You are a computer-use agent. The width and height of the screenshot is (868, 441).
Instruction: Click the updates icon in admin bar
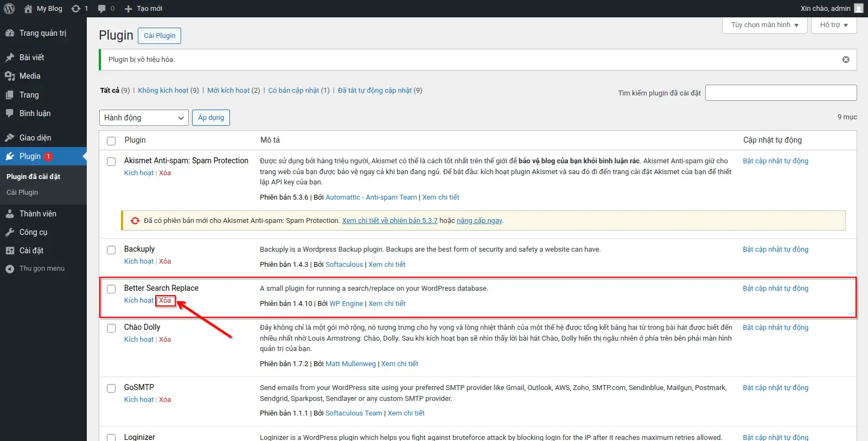tap(76, 8)
